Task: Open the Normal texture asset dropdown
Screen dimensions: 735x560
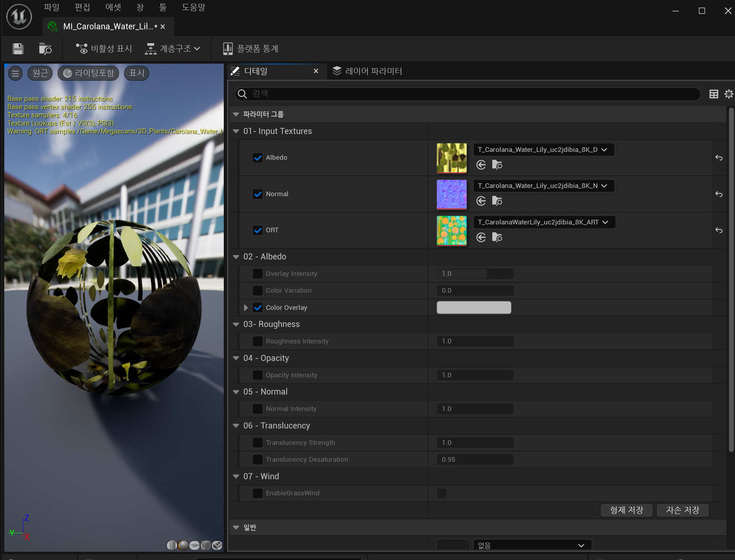Action: (544, 186)
